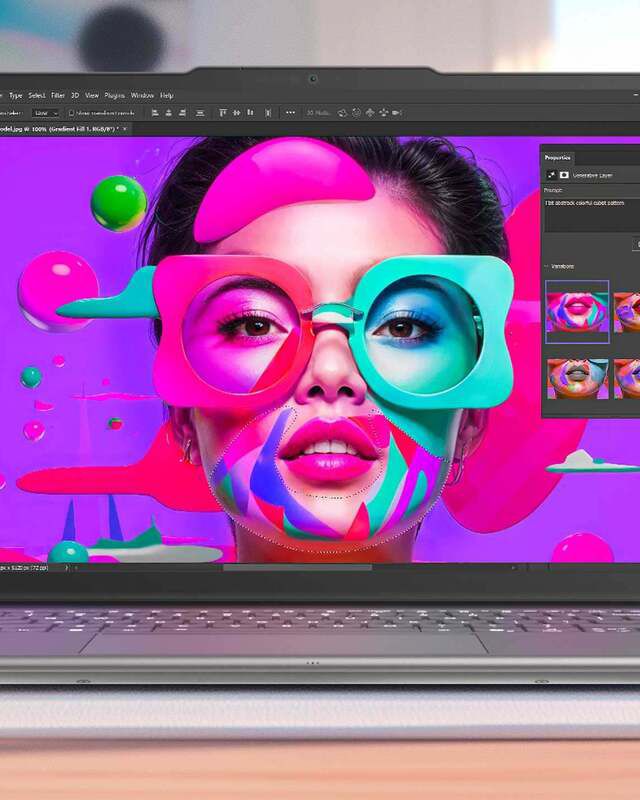Click Align horizontal centers icon
Image resolution: width=640 pixels, height=800 pixels.
(x=168, y=113)
